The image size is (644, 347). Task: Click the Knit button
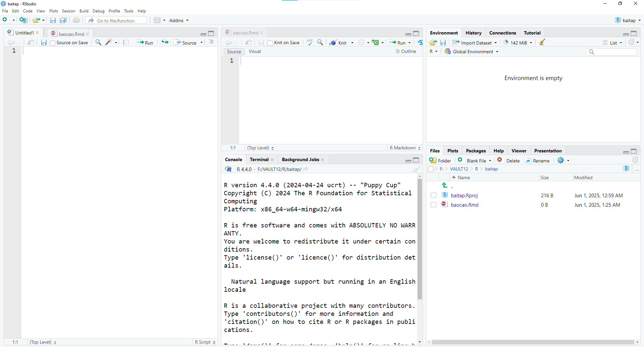pos(338,43)
